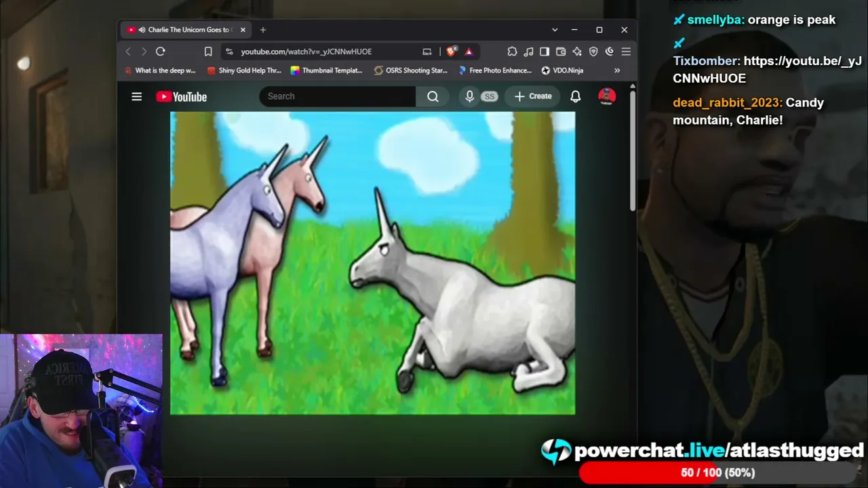Viewport: 868px width, 488px height.
Task: Minimize the browser window
Action: 574,30
